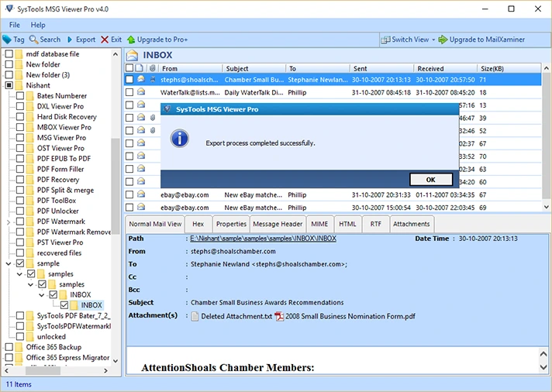Toggle the Nishant folder checkbox

click(x=9, y=85)
